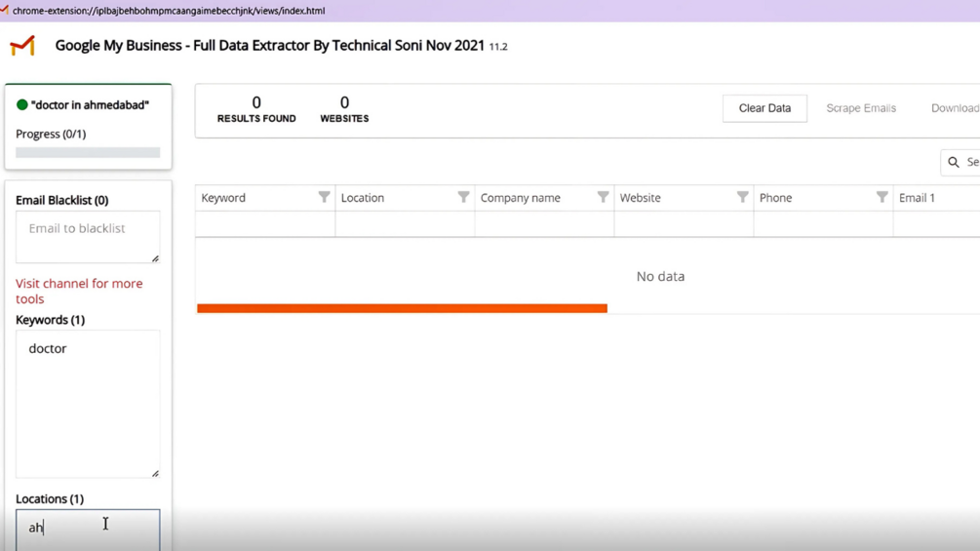The width and height of the screenshot is (980, 551).
Task: Click the Keywords (1) label
Action: [x=50, y=320]
